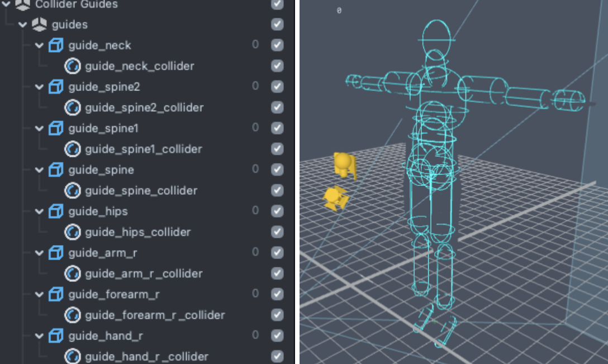Toggle visibility checkbox for guide_arm_r
The width and height of the screenshot is (608, 364).
point(277,252)
